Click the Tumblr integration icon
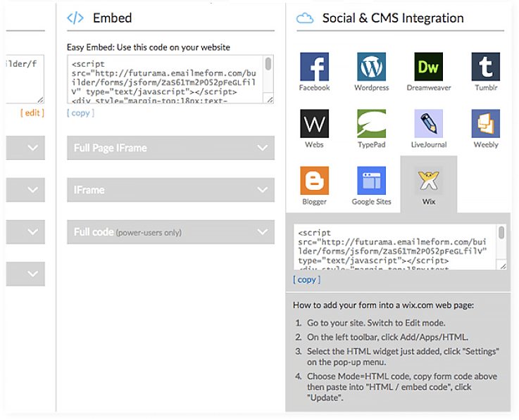 [x=486, y=67]
